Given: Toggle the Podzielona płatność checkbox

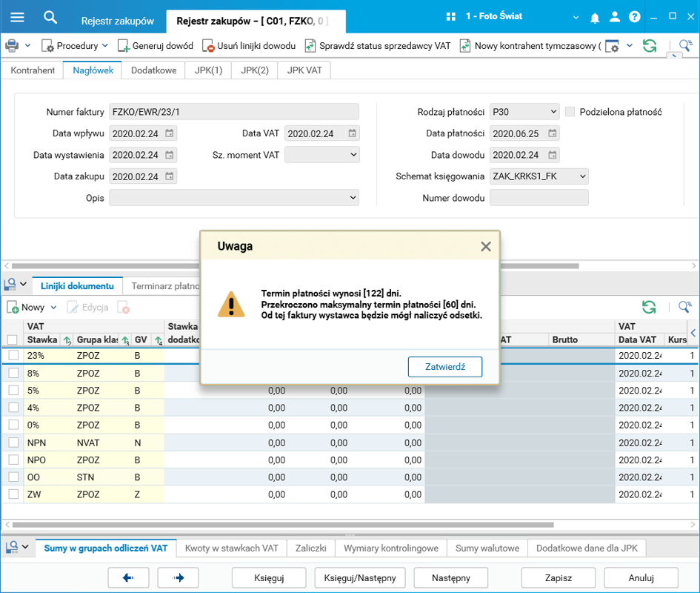Looking at the screenshot, I should (570, 112).
